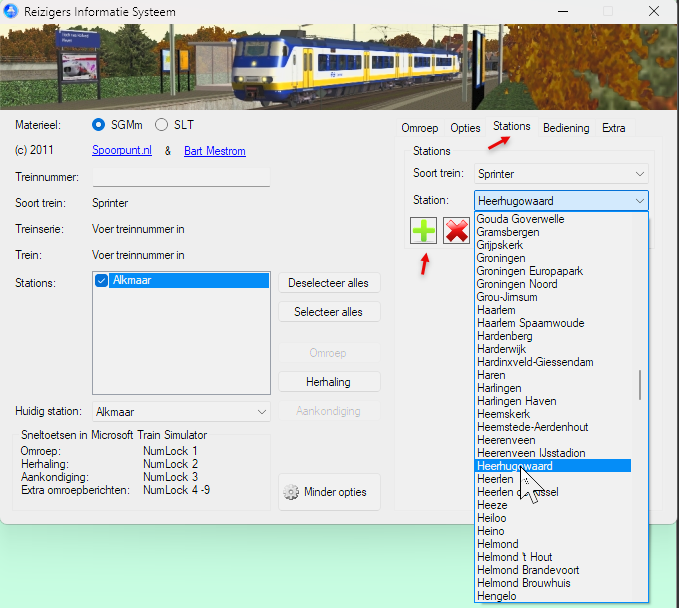Choose Helmond Brouwhuis from the list

553,583
